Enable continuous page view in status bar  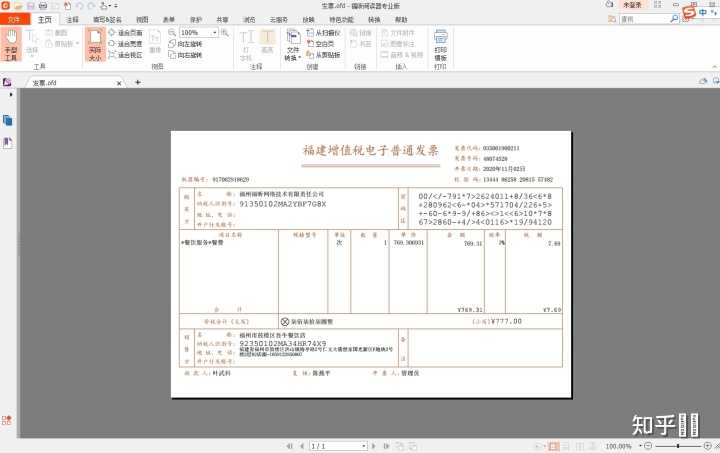coord(567,446)
